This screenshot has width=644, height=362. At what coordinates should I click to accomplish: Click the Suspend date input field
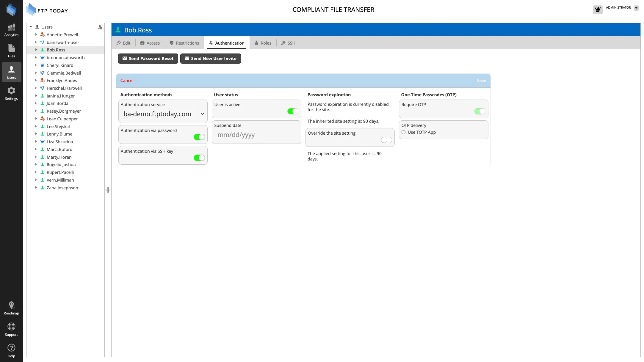point(256,135)
